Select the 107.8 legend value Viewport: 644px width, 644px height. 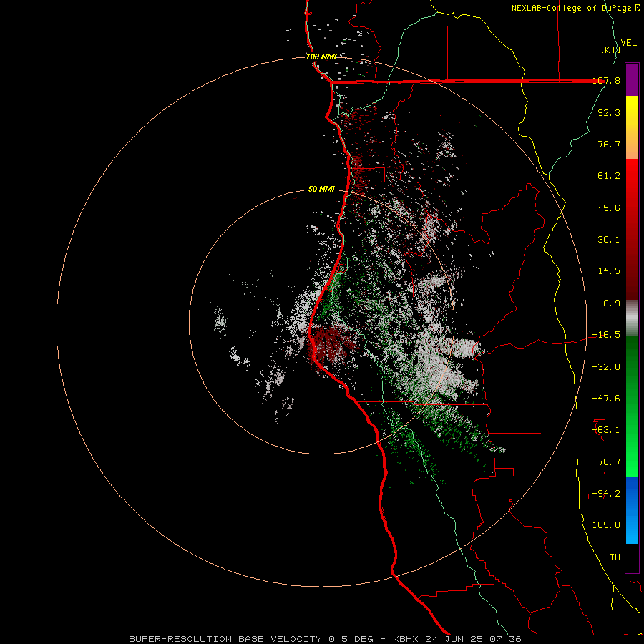pyautogui.click(x=606, y=81)
